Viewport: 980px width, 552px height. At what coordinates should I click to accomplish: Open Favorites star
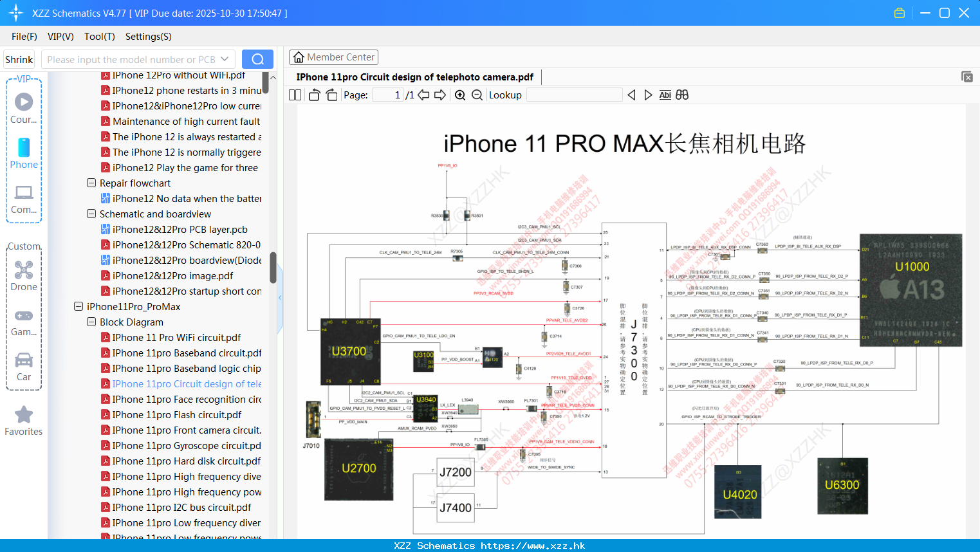24,421
